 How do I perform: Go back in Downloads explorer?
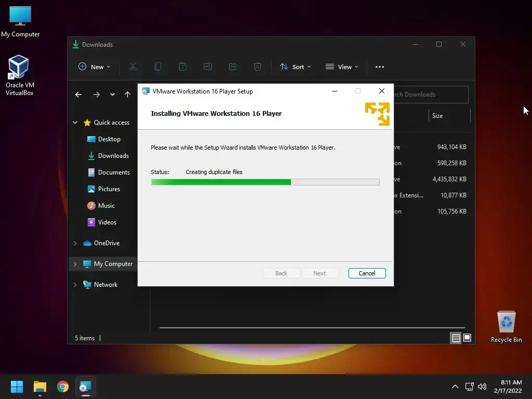(78, 95)
